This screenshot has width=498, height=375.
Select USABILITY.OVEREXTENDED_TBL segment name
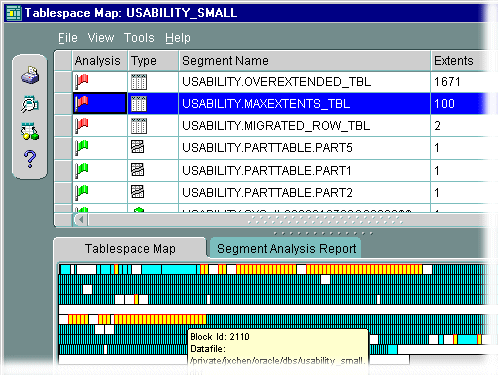pyautogui.click(x=276, y=82)
